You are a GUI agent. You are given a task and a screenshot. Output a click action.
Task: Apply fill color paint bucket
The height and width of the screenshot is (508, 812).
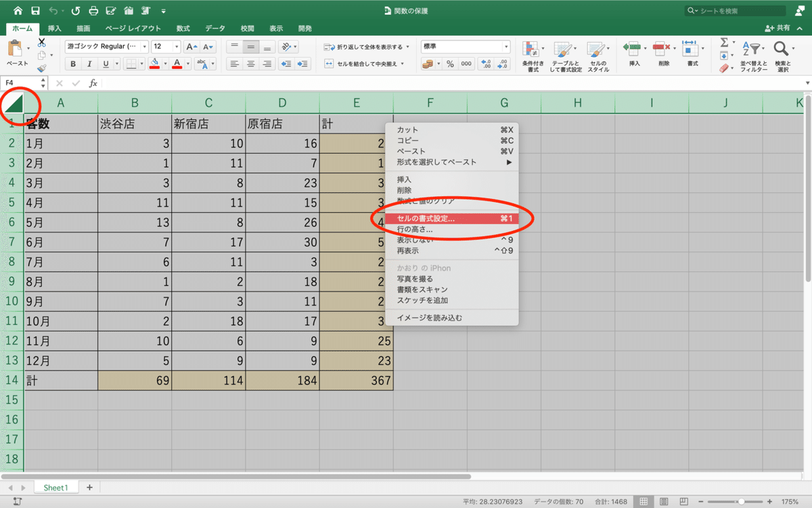click(x=154, y=64)
